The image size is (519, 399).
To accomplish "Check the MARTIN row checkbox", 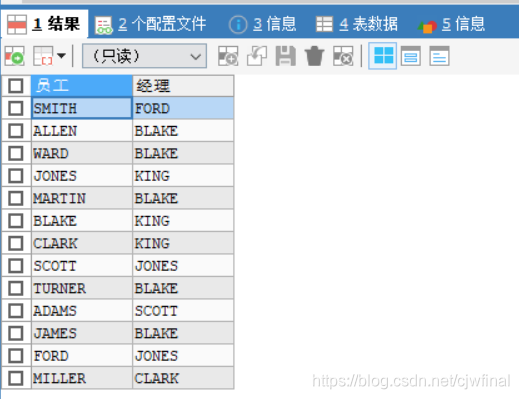I will [16, 198].
